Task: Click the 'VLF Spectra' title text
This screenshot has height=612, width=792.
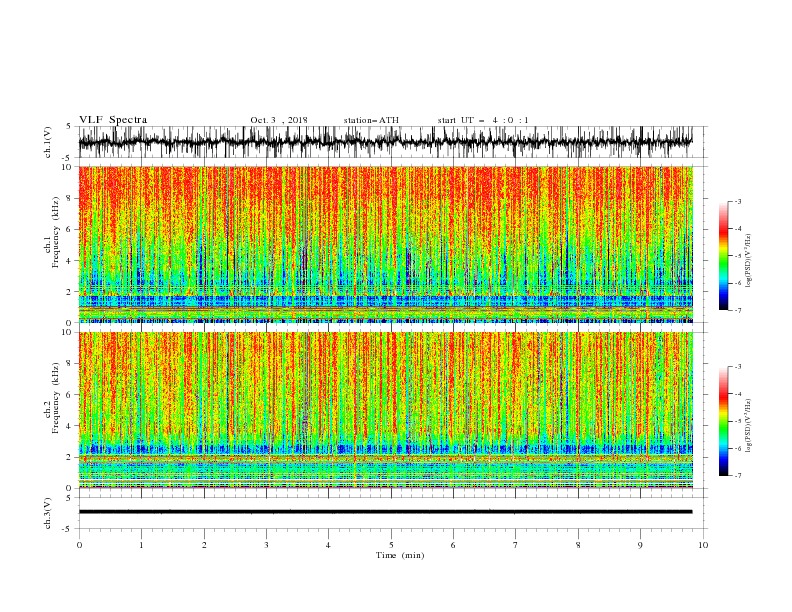Action: [x=113, y=120]
